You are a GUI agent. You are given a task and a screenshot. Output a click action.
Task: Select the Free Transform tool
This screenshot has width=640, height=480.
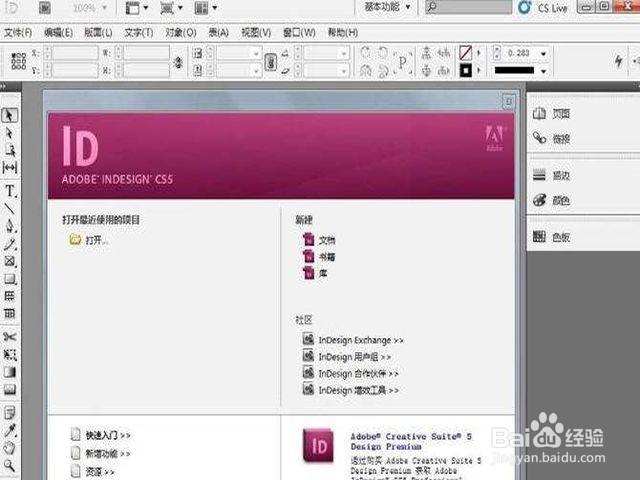coord(10,355)
